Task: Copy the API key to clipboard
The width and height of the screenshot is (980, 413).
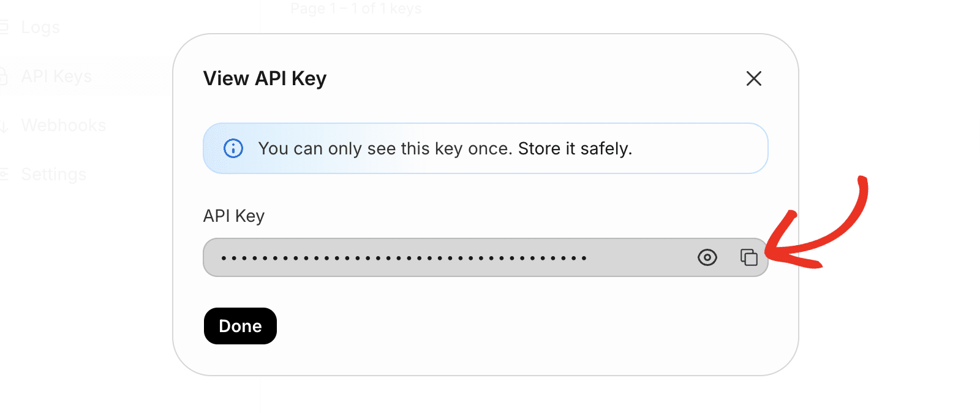Action: [748, 257]
